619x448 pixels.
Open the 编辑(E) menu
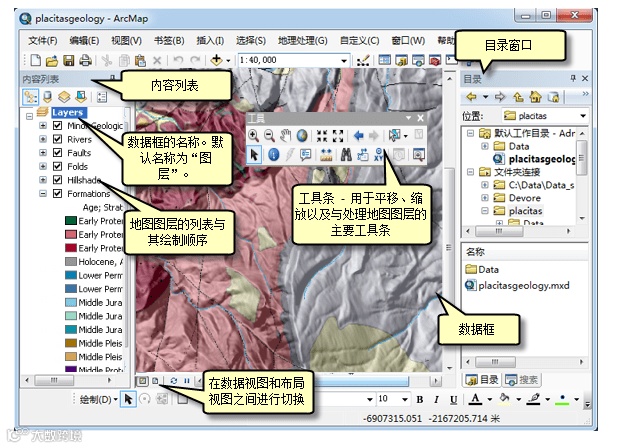[84, 41]
